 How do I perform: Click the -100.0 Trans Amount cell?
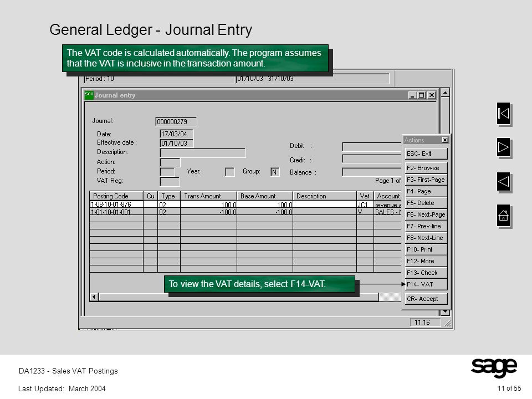[x=208, y=212]
